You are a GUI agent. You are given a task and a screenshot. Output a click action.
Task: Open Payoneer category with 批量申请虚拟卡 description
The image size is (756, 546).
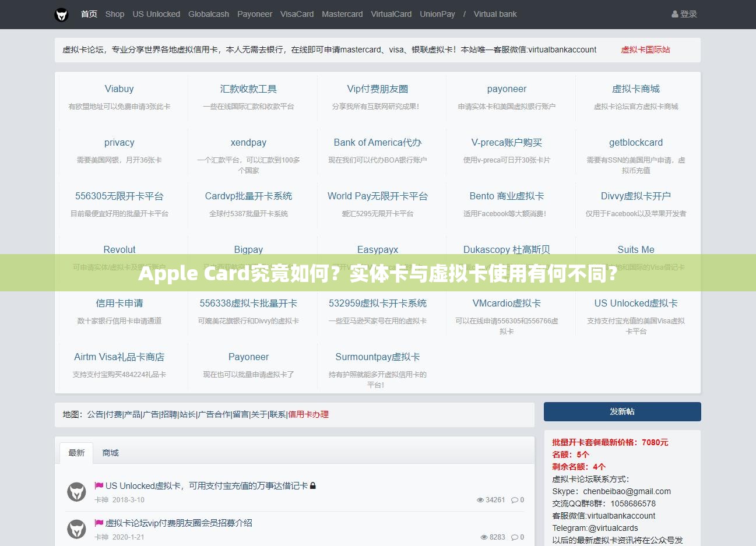tap(248, 357)
